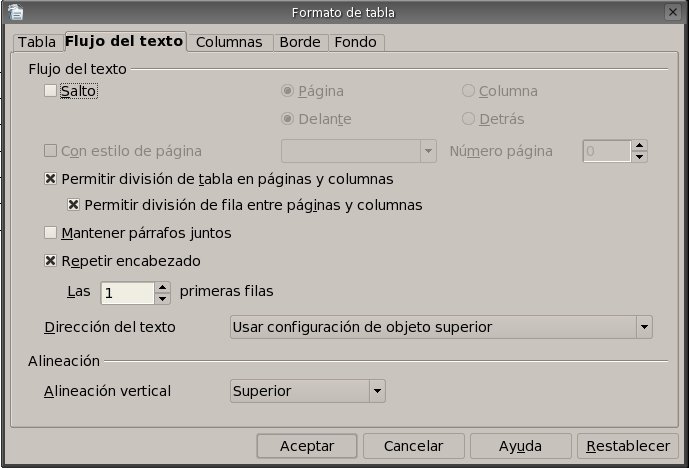The image size is (689, 468).
Task: Switch to the Tabla tab
Action: (x=37, y=42)
